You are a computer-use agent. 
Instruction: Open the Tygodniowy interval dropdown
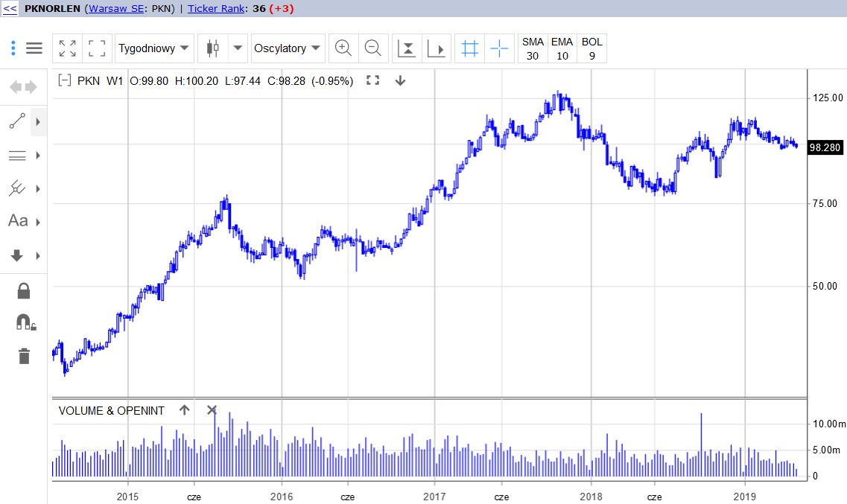[x=154, y=48]
